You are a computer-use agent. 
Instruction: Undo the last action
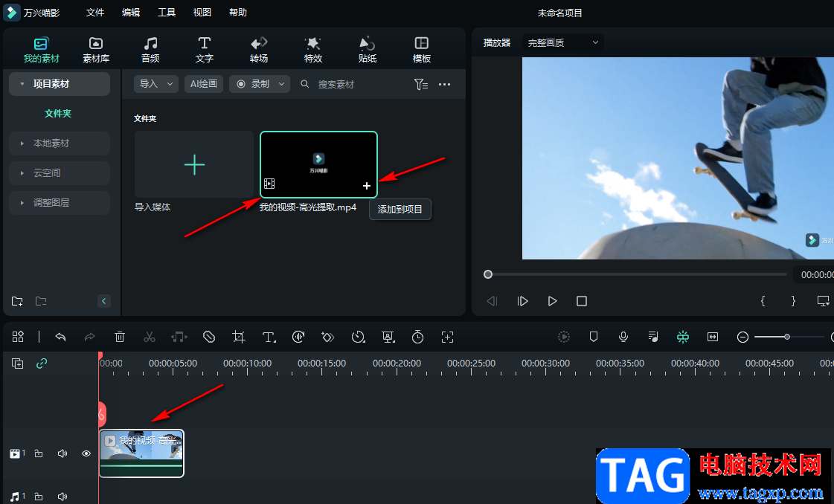[61, 337]
